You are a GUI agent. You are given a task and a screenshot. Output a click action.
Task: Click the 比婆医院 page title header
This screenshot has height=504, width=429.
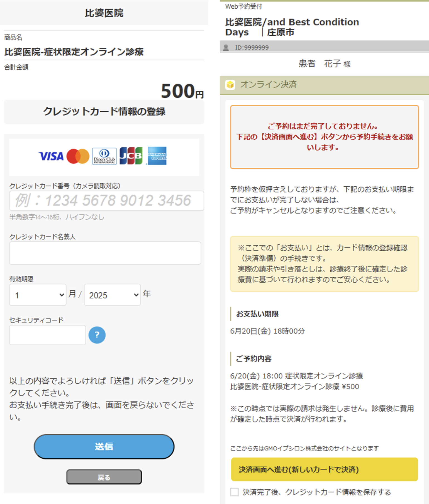tap(104, 13)
